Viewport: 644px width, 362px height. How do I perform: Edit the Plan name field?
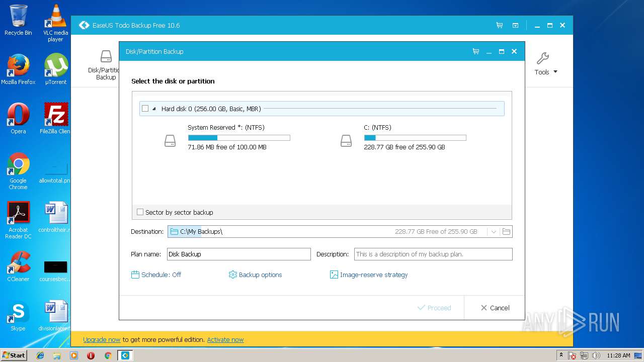(x=239, y=254)
